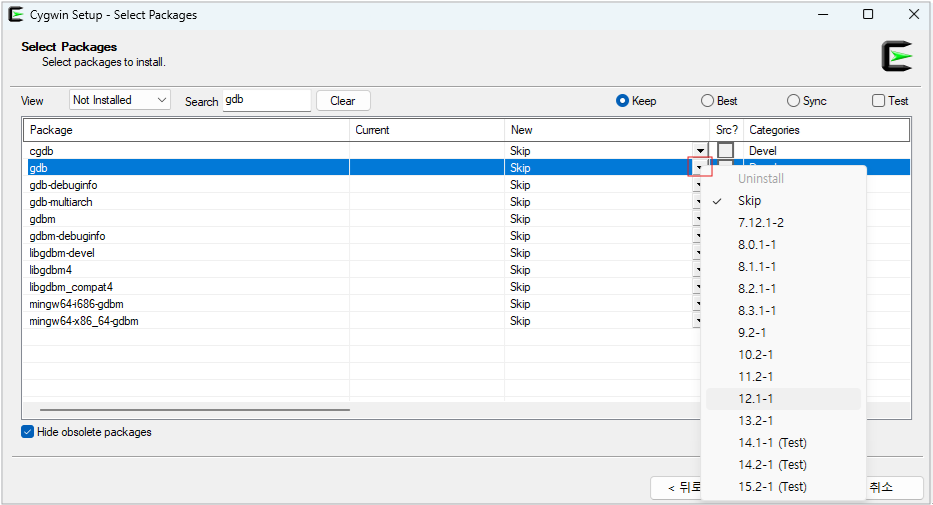This screenshot has width=933, height=505.
Task: Click the Devel category for cgdb
Action: coord(763,151)
